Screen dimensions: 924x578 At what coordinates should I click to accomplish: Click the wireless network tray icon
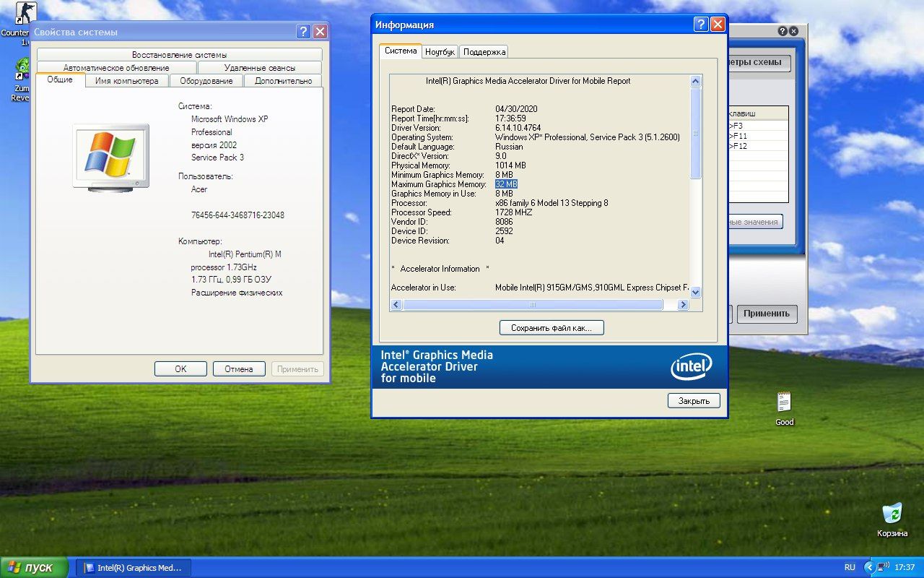pos(884,568)
